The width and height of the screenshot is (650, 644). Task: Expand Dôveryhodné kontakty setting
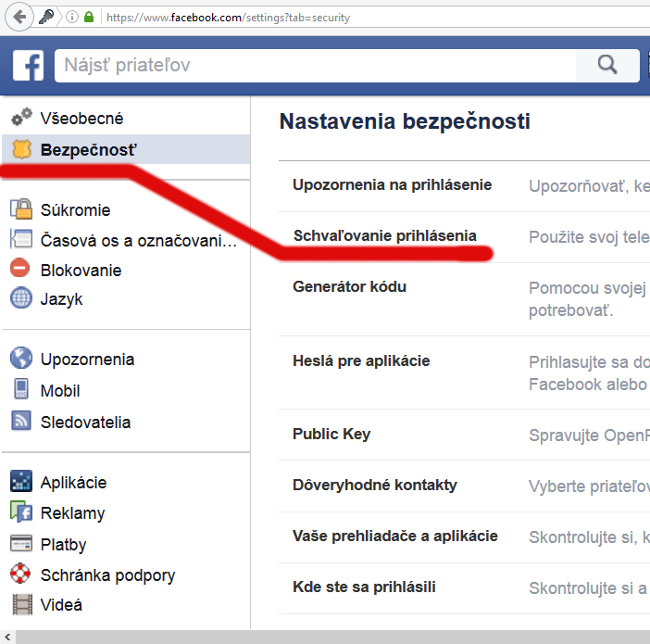(x=374, y=486)
